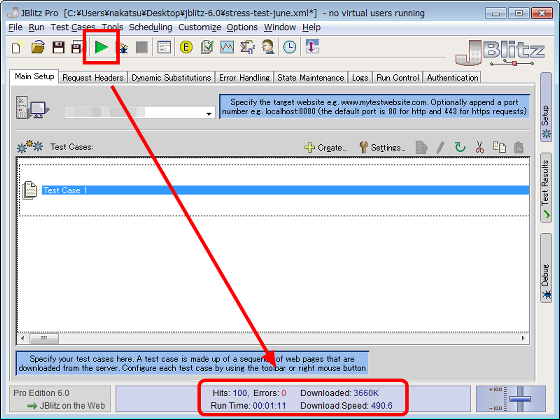Open the Setup side panel tab
This screenshot has height=420, width=560.
click(546, 107)
